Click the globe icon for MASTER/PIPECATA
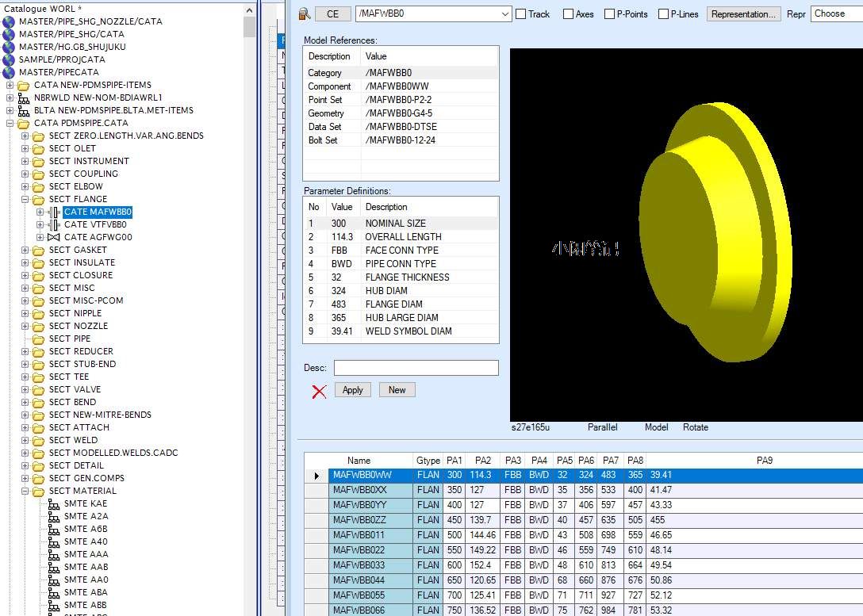 pos(9,72)
